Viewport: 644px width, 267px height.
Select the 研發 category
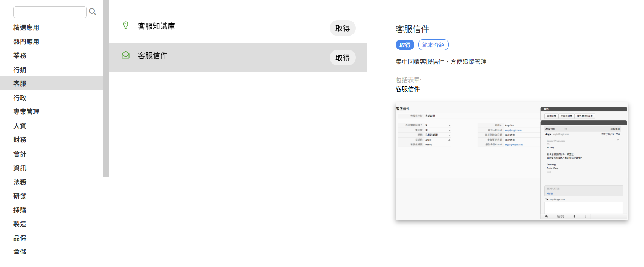20,196
